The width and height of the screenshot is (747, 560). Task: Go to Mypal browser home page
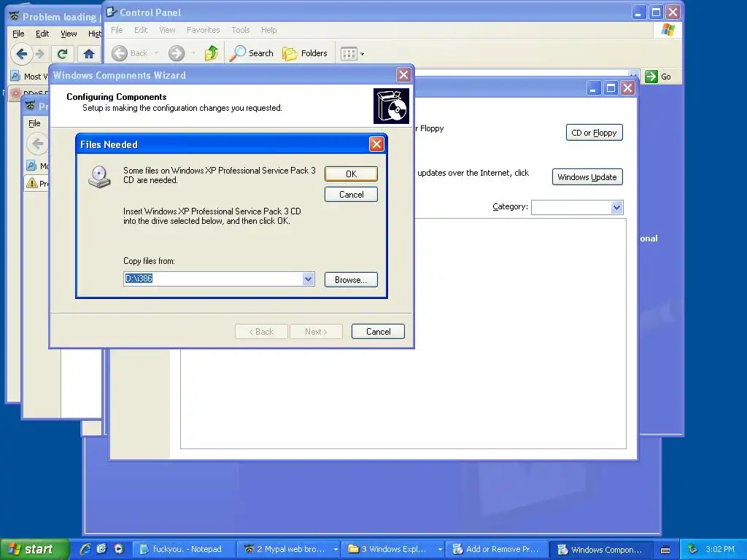[x=88, y=54]
